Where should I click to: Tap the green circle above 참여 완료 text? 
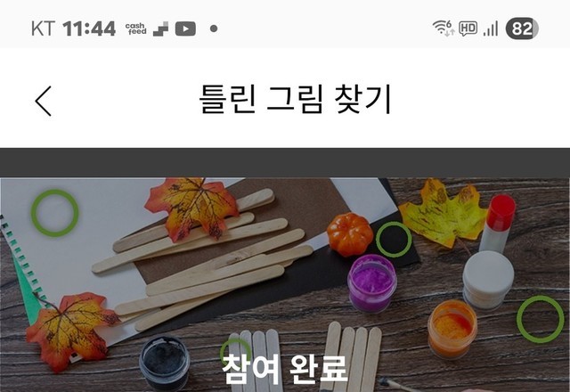coord(235,350)
